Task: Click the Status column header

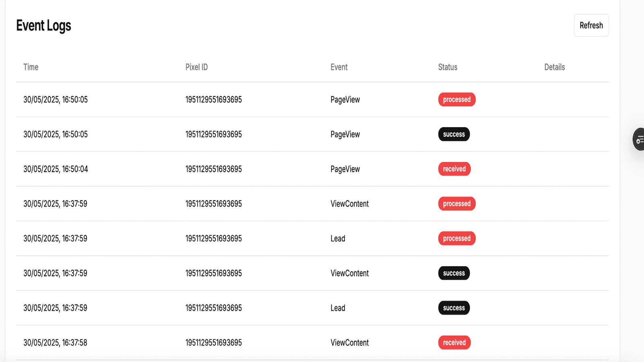Action: 448,67
